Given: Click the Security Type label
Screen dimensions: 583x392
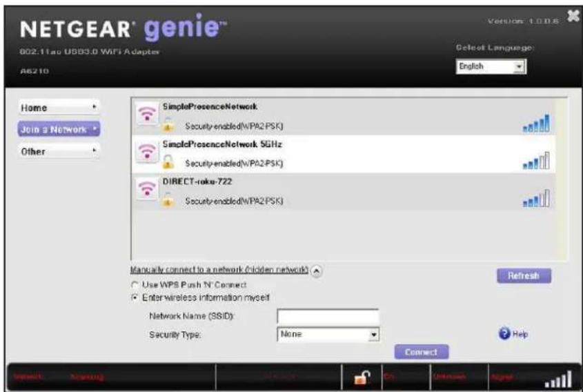Looking at the screenshot, I should [x=175, y=335].
